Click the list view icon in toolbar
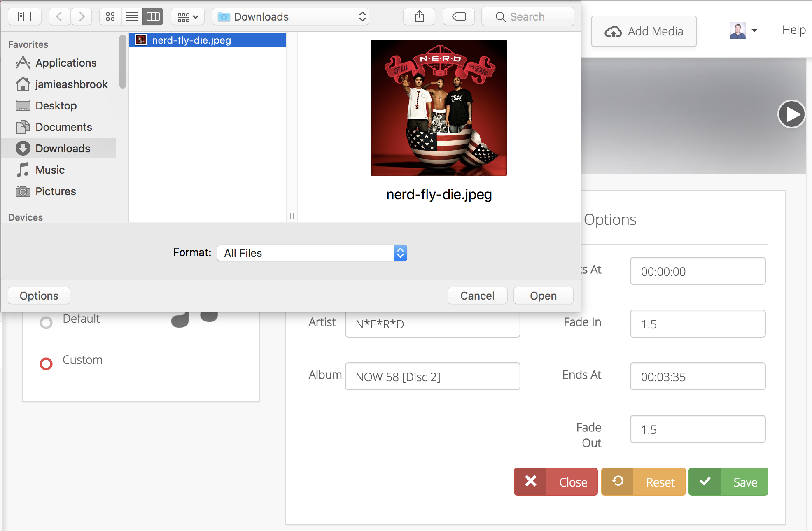 (131, 16)
